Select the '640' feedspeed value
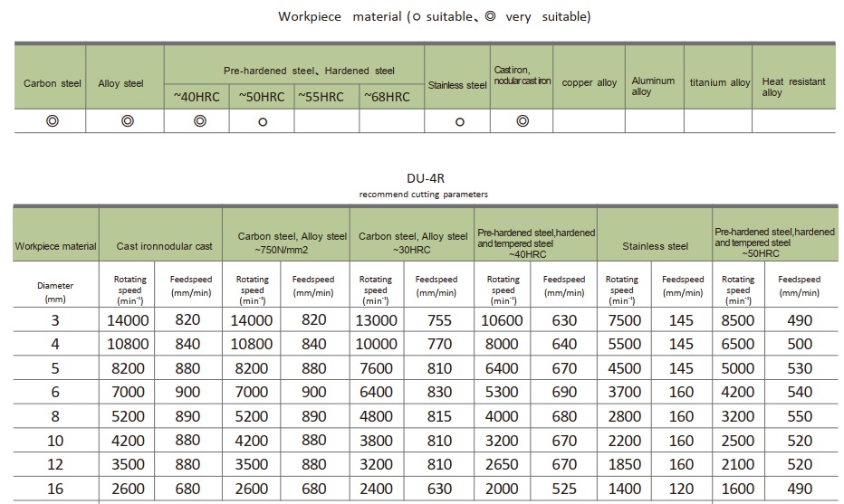The height and width of the screenshot is (504, 844). 564,344
